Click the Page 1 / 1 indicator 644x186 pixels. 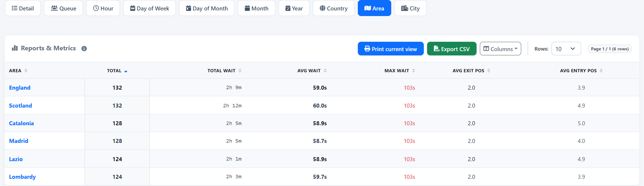[610, 49]
